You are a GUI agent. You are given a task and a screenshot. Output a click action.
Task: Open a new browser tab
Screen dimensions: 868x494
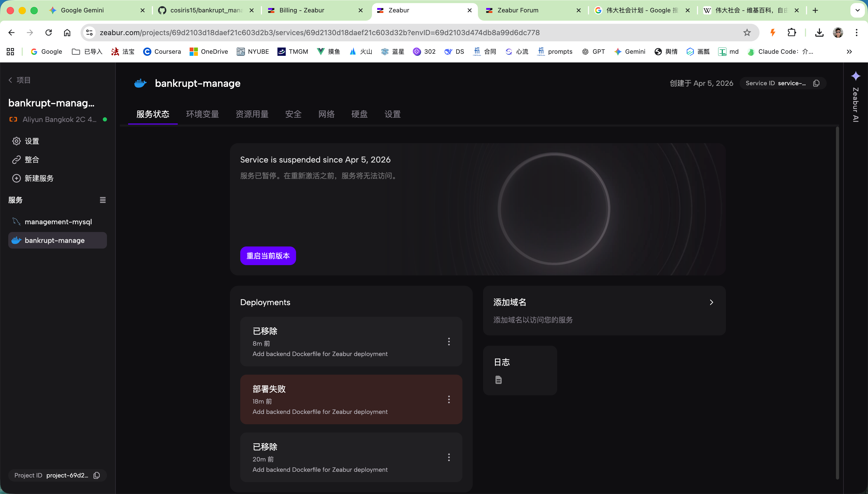click(x=815, y=10)
